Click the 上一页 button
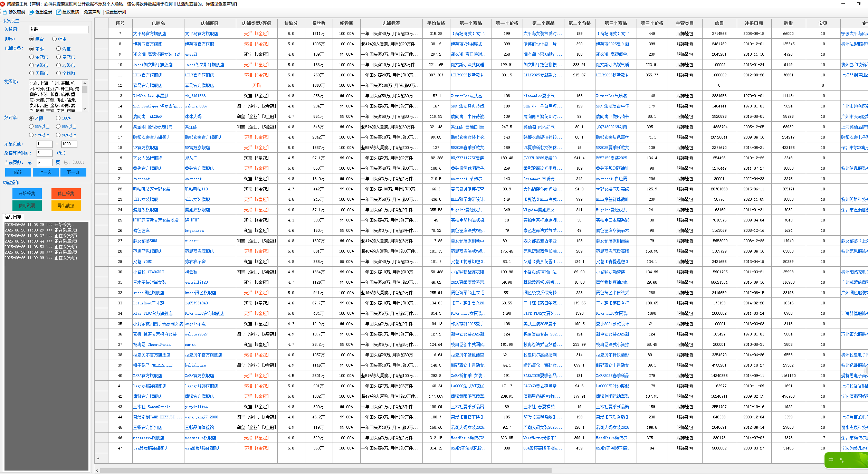 [x=46, y=172]
